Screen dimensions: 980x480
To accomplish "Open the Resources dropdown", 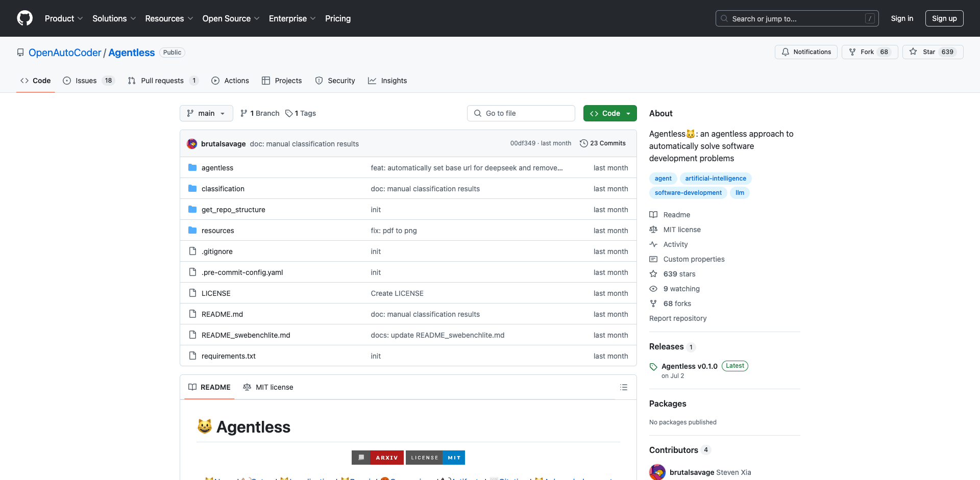I will coord(169,18).
